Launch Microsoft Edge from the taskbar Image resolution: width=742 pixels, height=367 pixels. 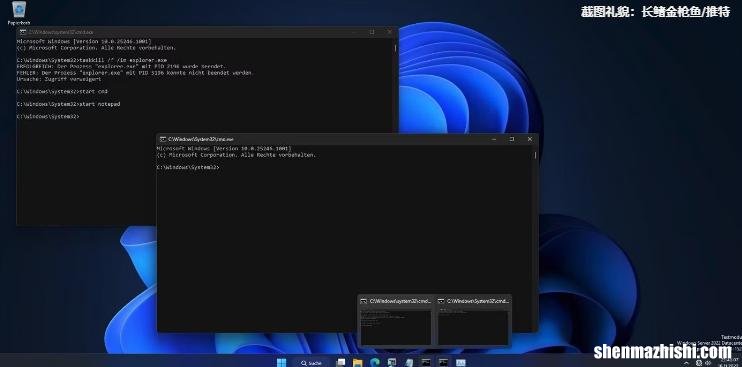375,363
